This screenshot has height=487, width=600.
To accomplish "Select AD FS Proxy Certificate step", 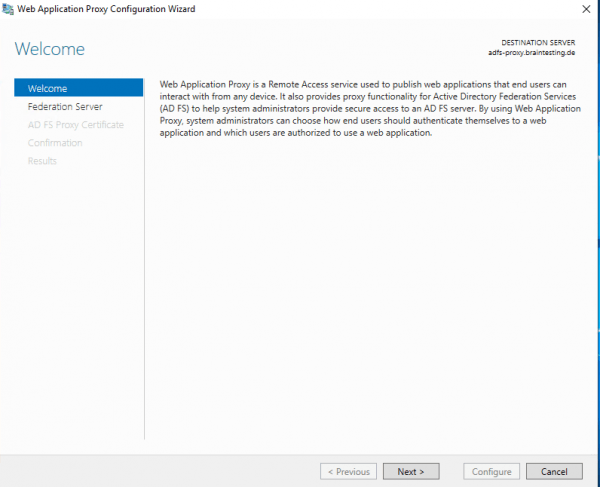I will coord(76,125).
